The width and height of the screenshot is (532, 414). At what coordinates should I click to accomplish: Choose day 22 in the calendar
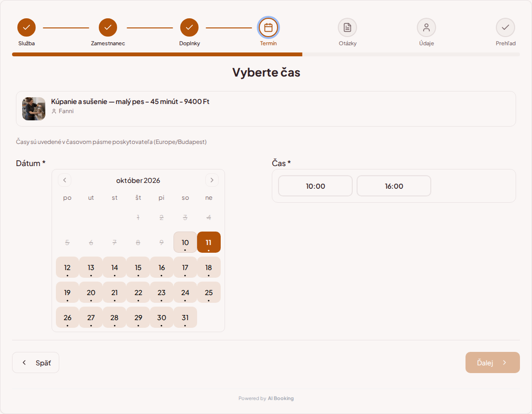click(138, 292)
